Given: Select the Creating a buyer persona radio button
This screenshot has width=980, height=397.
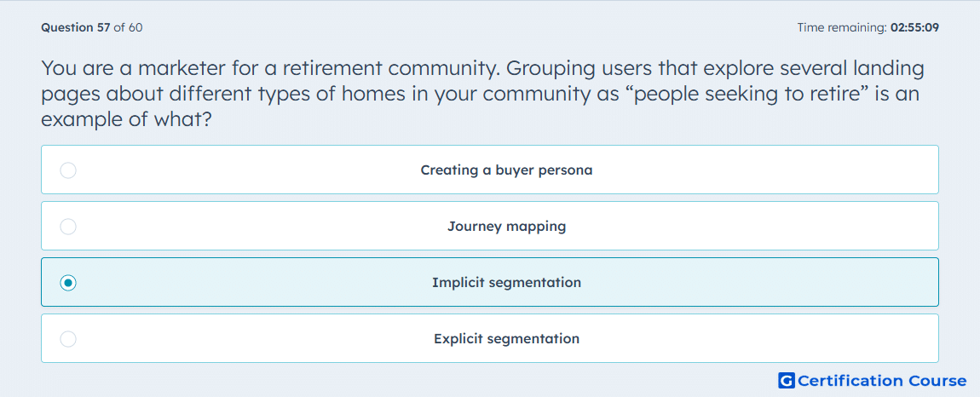Looking at the screenshot, I should tap(68, 170).
